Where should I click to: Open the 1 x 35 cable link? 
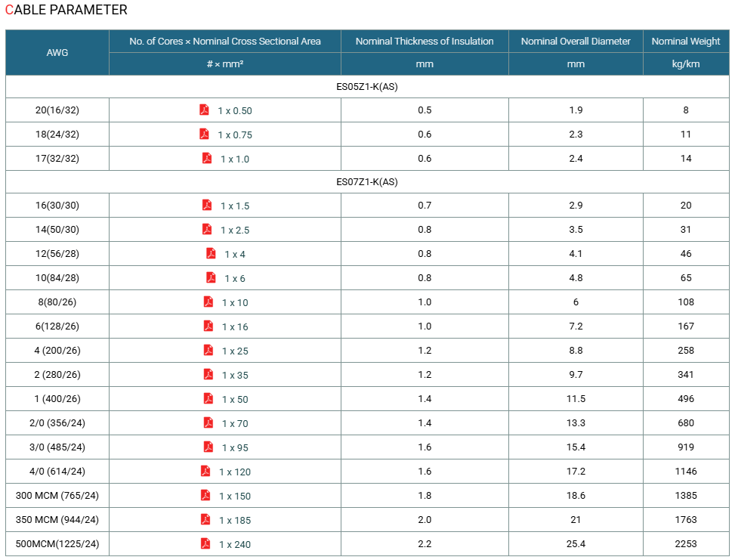pyautogui.click(x=235, y=375)
